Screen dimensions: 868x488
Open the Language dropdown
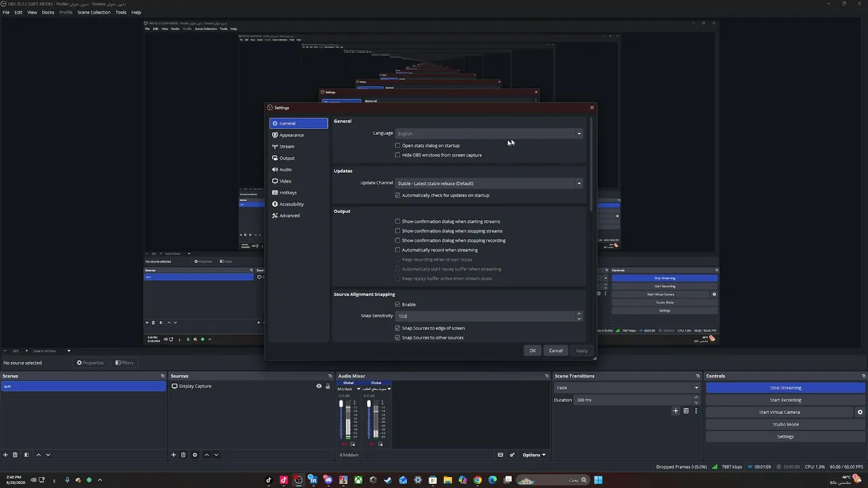point(489,134)
